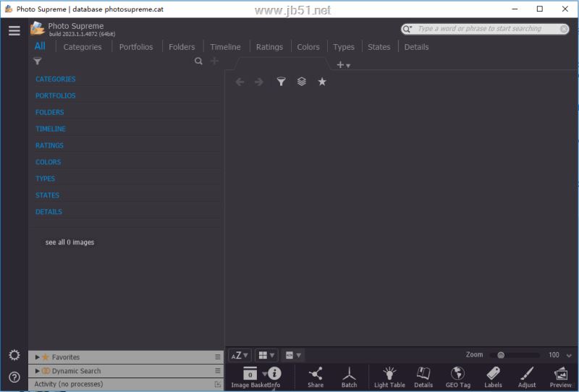
Task: Open the Batch tool
Action: pyautogui.click(x=349, y=378)
